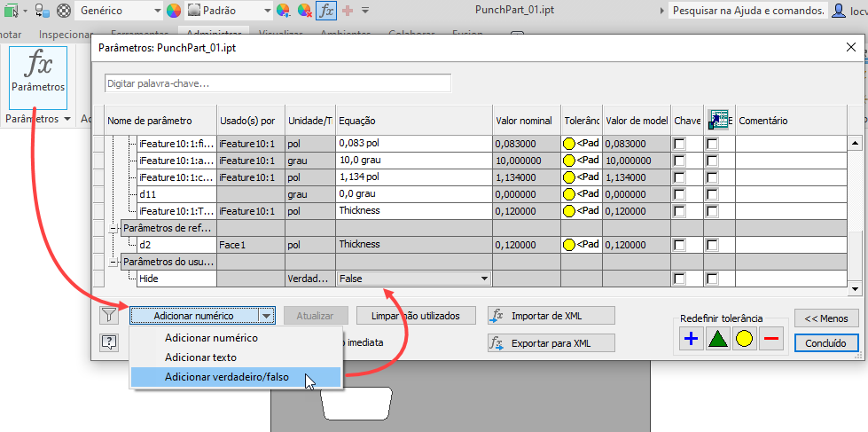Click the yellow circle tolerance button
This screenshot has height=432, width=868.
pyautogui.click(x=745, y=339)
